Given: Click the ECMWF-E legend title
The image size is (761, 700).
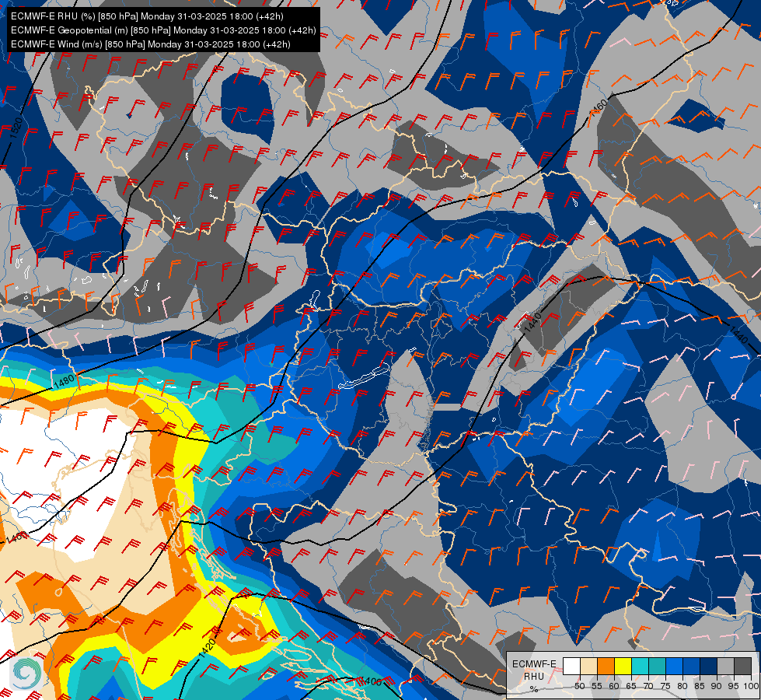Looking at the screenshot, I should click(534, 664).
